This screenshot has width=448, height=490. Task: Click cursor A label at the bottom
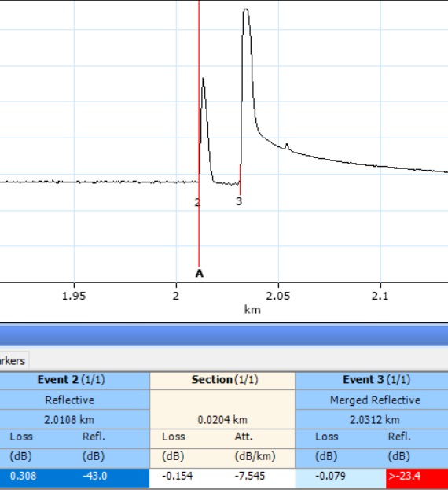point(199,274)
